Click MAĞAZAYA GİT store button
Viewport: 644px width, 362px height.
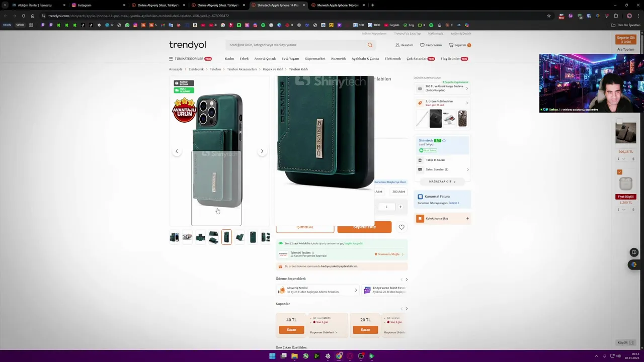[x=442, y=182]
